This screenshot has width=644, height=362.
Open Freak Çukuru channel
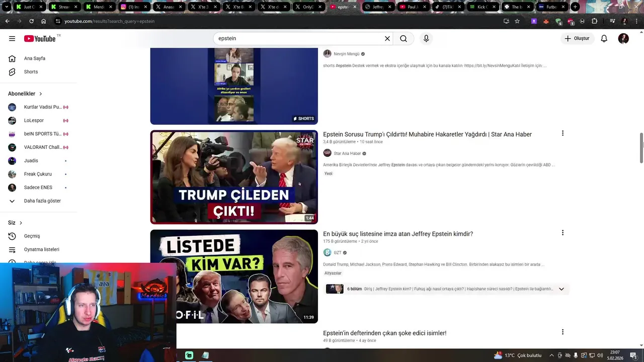(x=38, y=174)
